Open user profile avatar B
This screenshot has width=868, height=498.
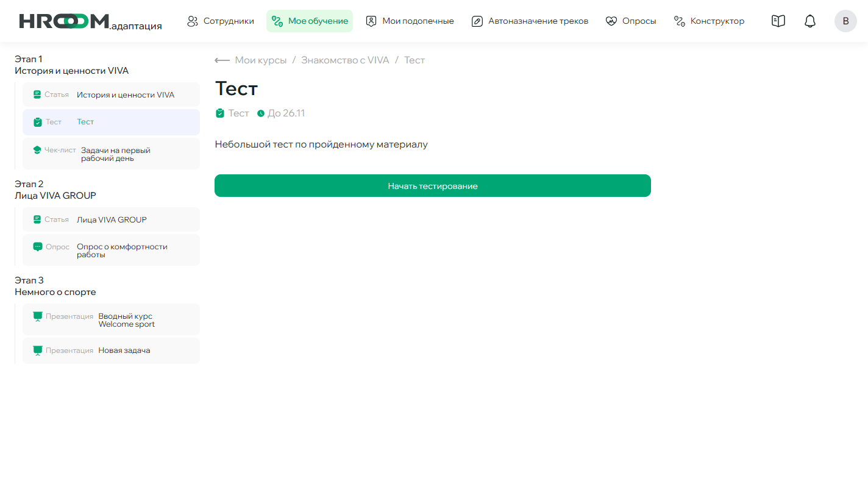coord(845,21)
